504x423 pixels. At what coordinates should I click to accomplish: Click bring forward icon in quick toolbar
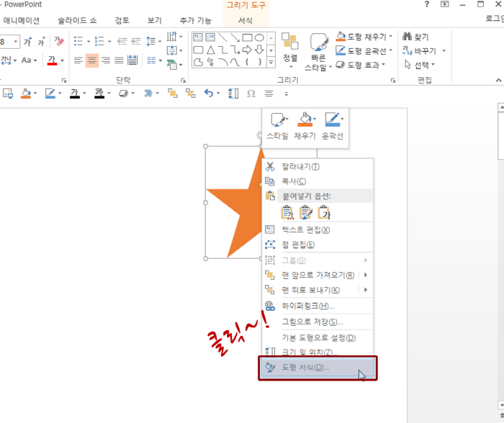pyautogui.click(x=173, y=94)
